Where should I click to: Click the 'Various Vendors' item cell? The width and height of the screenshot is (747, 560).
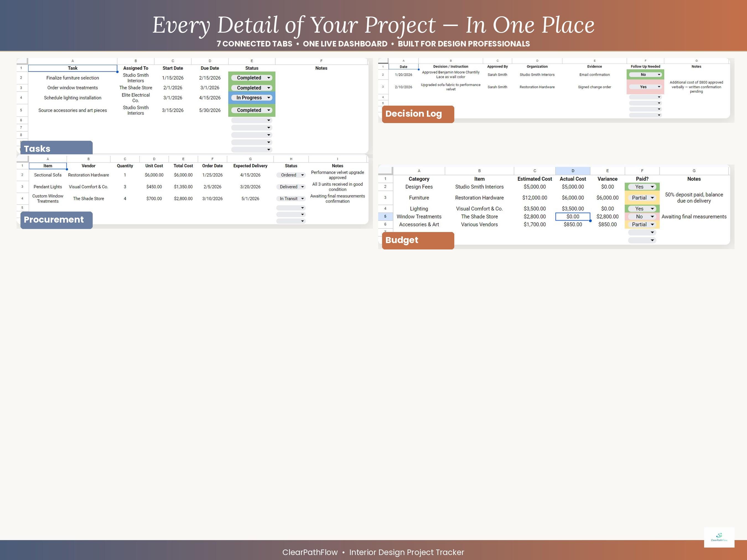(x=479, y=225)
